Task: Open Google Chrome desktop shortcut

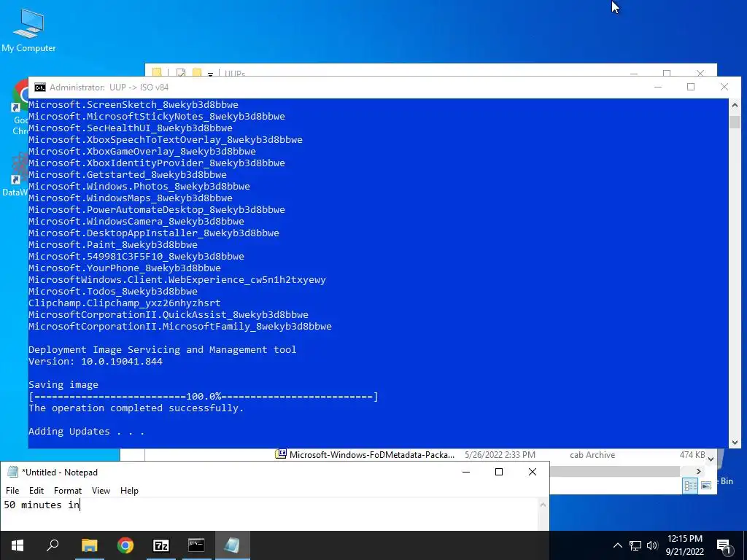Action: [x=21, y=107]
